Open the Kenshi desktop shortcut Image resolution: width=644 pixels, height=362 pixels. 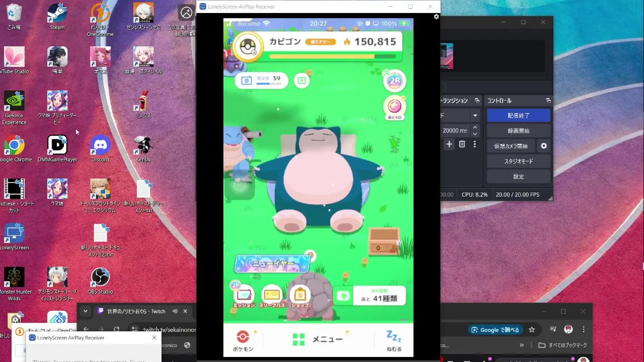[x=143, y=149]
